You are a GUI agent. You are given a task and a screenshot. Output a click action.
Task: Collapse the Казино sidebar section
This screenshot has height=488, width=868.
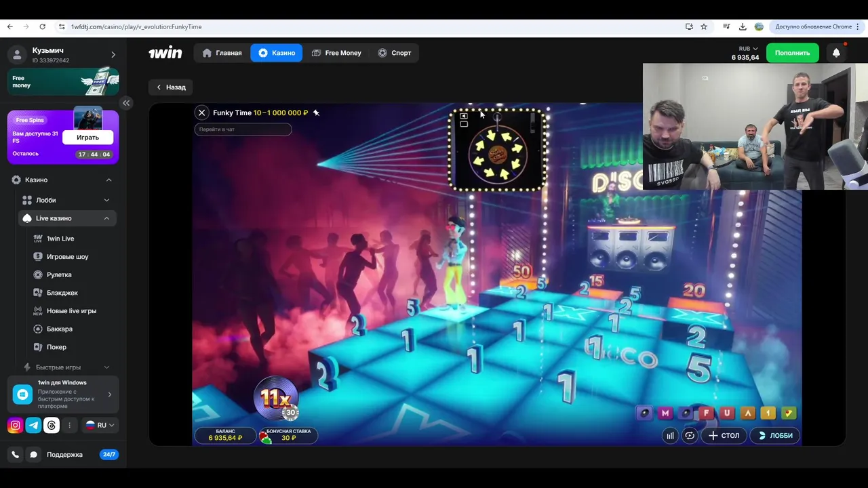coord(108,180)
